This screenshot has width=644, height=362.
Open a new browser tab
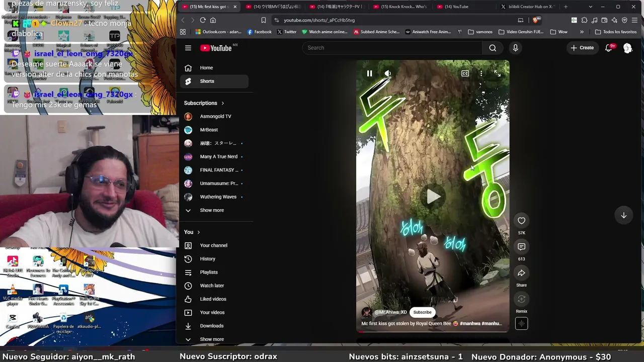[566, 7]
